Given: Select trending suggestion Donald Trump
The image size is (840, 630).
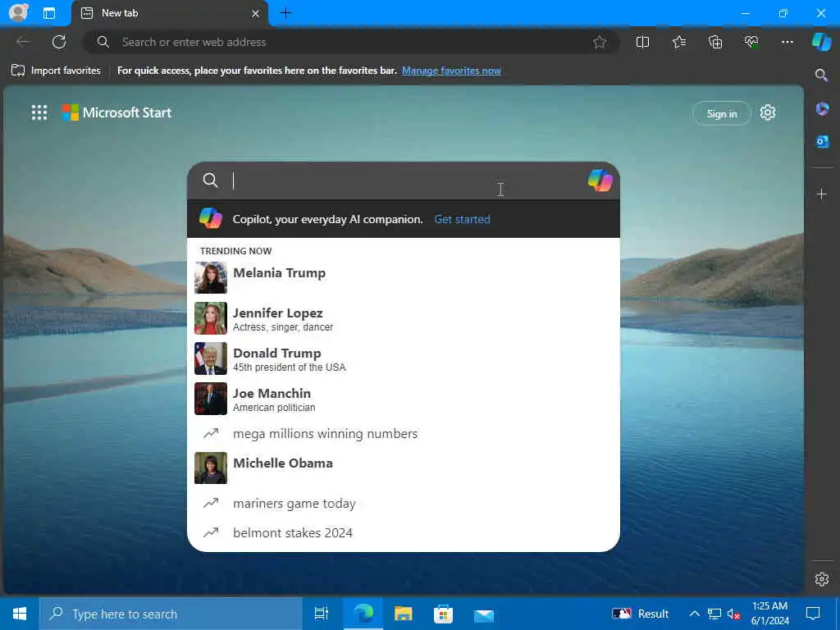Looking at the screenshot, I should [404, 358].
